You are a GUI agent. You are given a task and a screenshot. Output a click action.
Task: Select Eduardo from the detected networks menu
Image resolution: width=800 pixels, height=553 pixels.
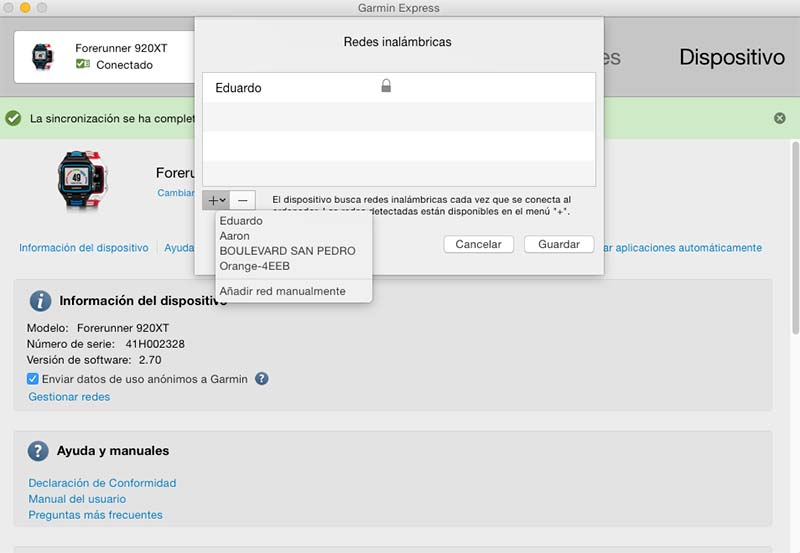click(241, 221)
